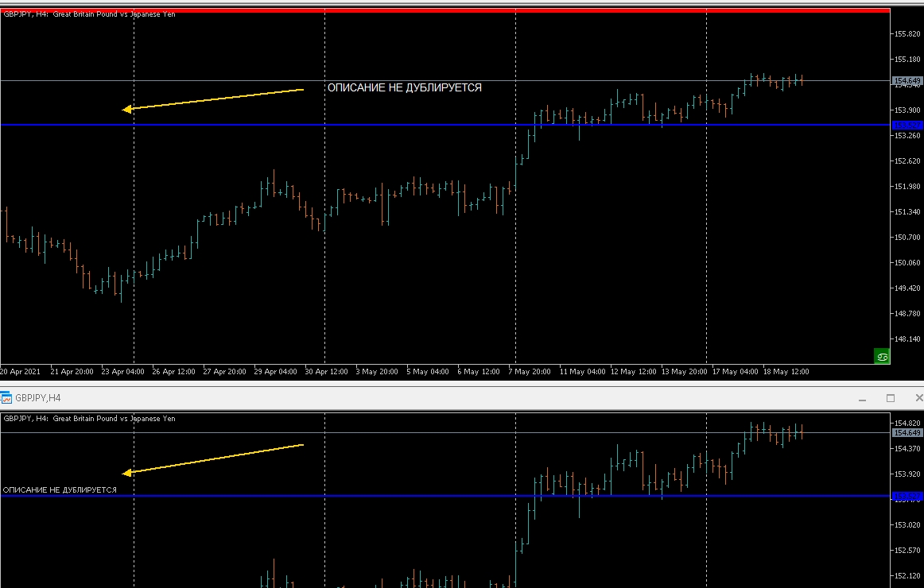Click the 152.120 price label in lower chart
Viewport: 924px width, 588px height.
(x=907, y=575)
